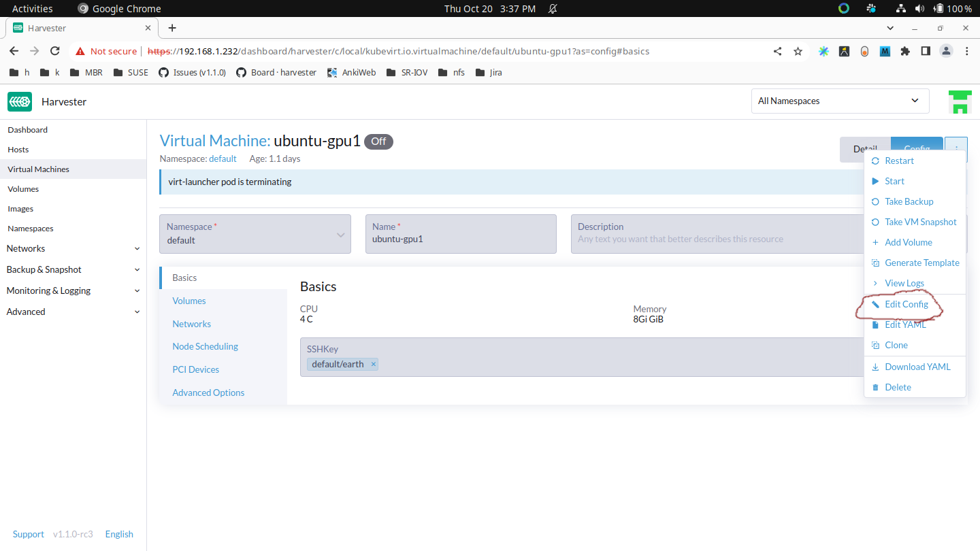Image resolution: width=980 pixels, height=551 pixels.
Task: Open the default namespace link
Action: (223, 158)
